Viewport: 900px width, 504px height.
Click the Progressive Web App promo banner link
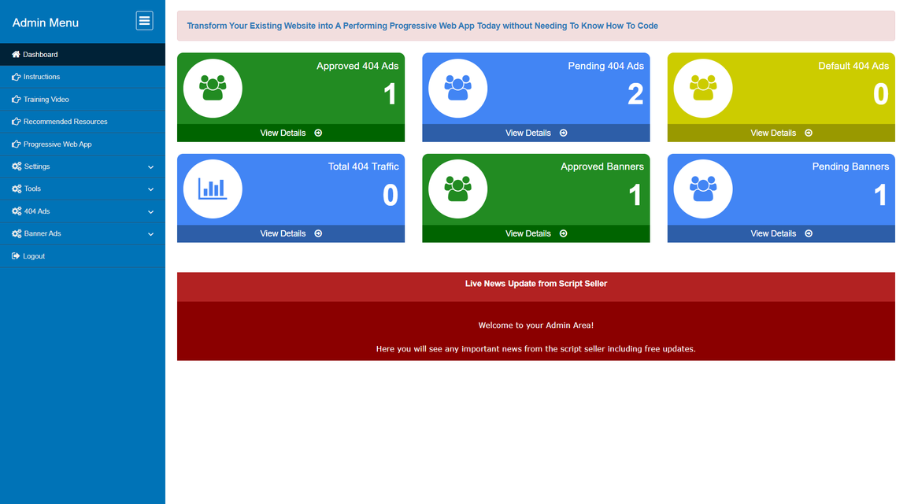tap(422, 26)
